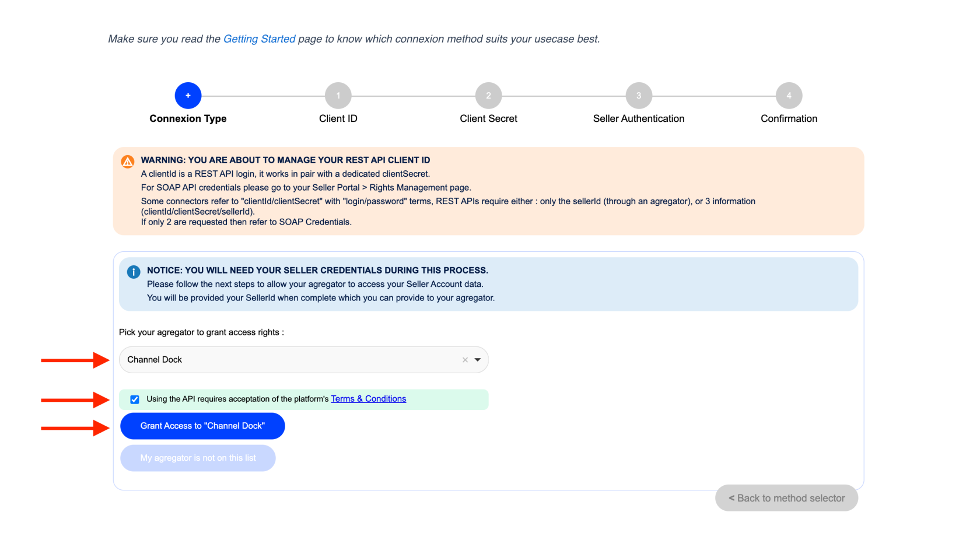Image resolution: width=980 pixels, height=554 pixels.
Task: Clear the Channel Dock selection with the X
Action: click(465, 360)
